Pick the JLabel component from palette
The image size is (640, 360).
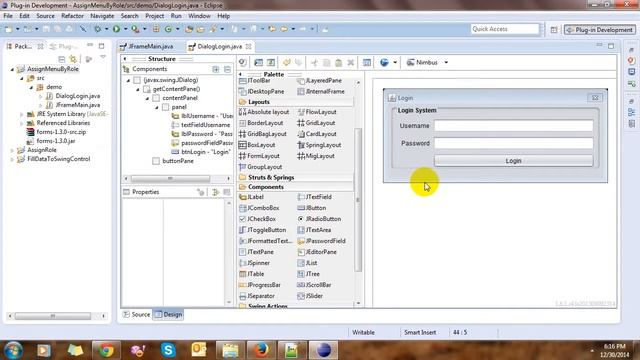point(251,197)
